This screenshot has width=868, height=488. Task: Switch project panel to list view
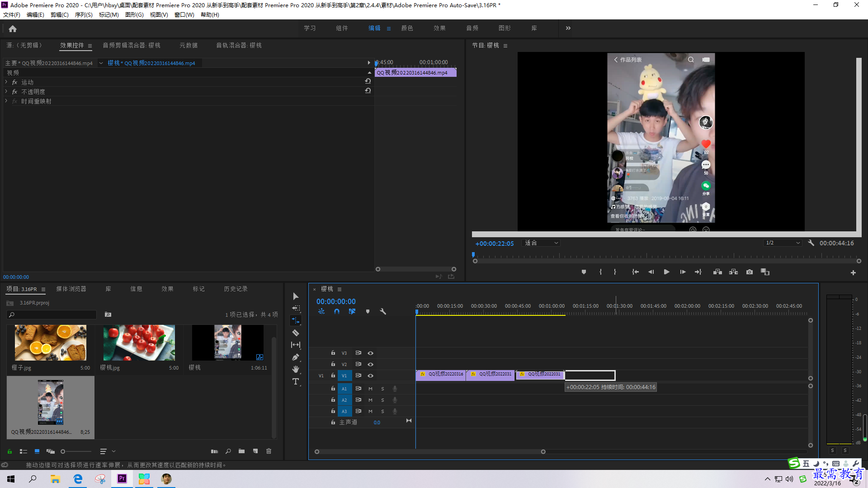pyautogui.click(x=24, y=451)
